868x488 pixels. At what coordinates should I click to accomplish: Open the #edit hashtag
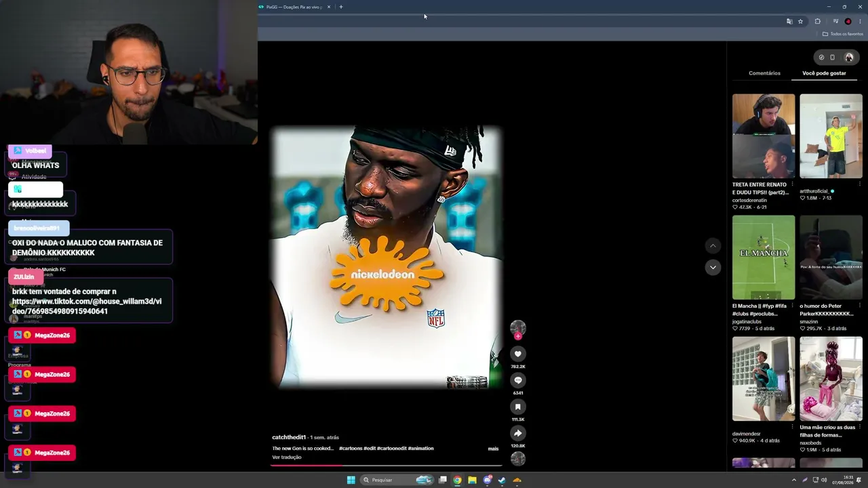(370, 449)
